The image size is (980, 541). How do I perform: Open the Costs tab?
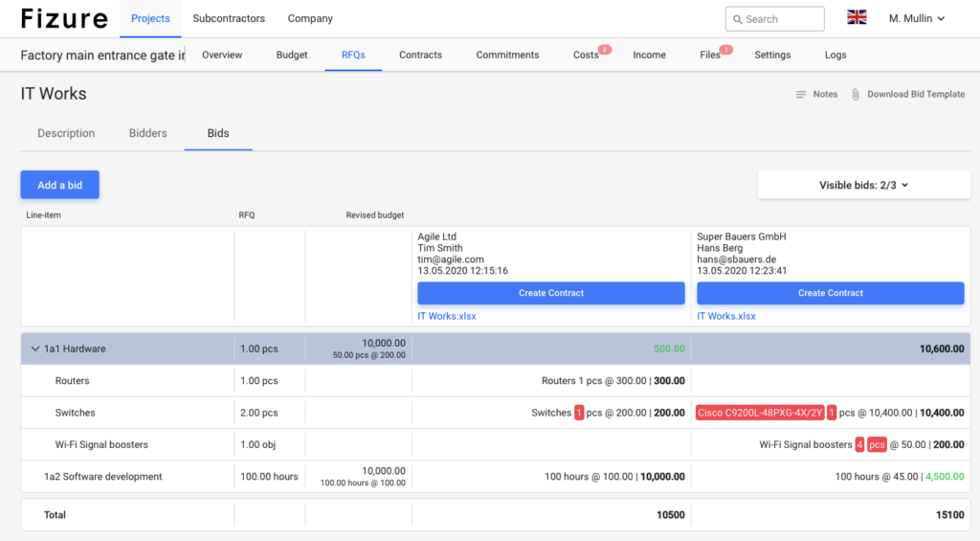(586, 55)
